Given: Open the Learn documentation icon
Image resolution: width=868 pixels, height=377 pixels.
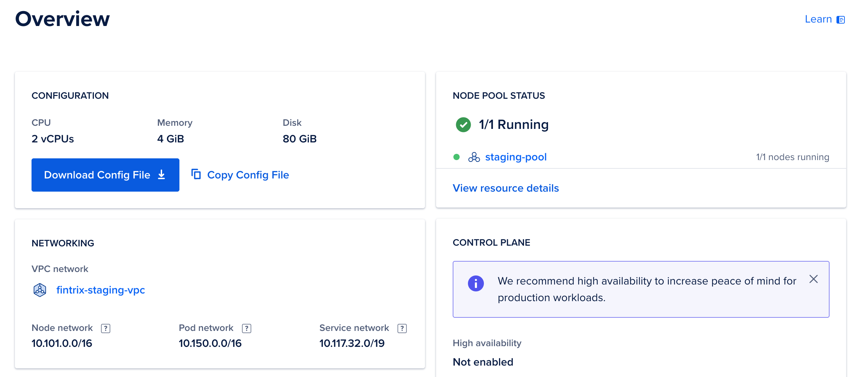Looking at the screenshot, I should 841,20.
